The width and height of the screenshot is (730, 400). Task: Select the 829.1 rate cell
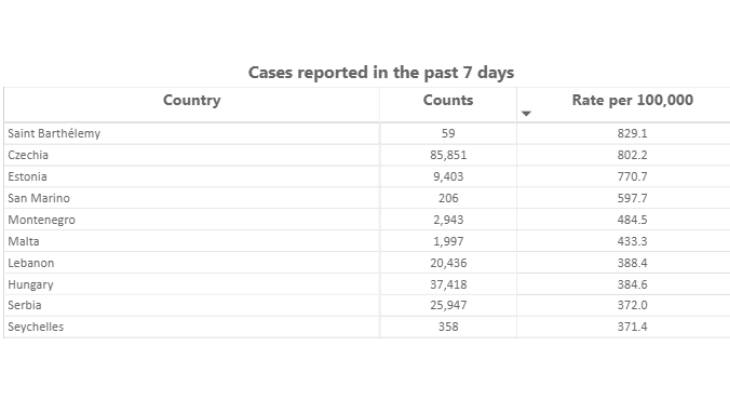[632, 134]
